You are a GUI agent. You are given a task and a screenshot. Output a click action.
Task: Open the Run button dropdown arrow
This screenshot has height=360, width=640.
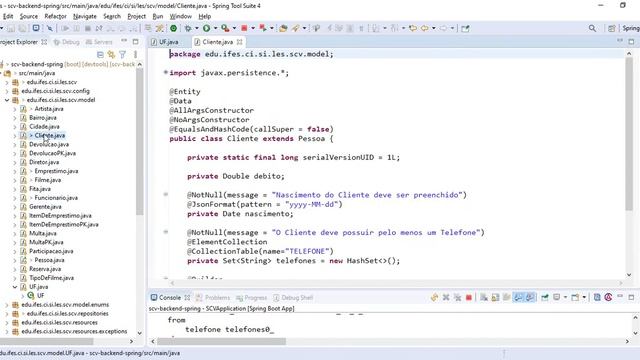pyautogui.click(x=215, y=28)
